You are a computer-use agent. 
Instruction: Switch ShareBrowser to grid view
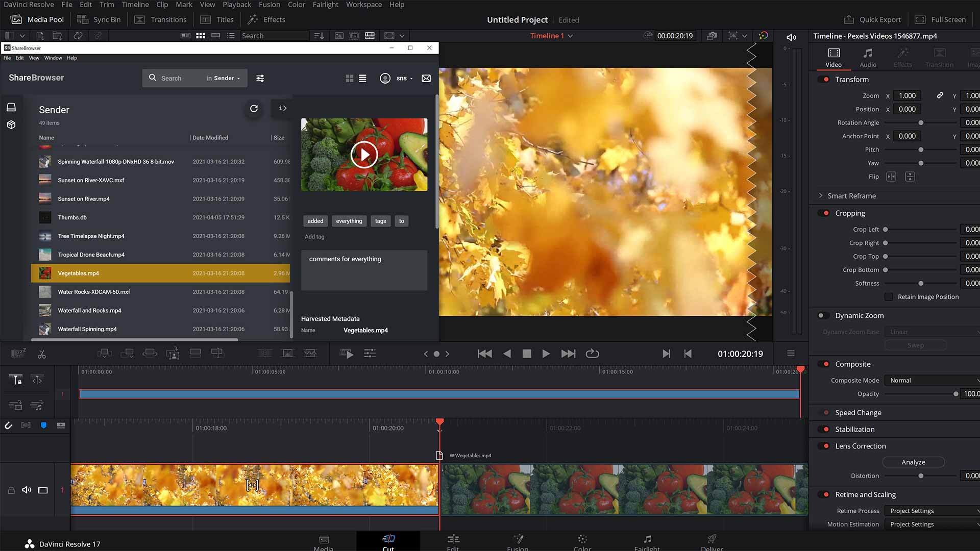349,78
